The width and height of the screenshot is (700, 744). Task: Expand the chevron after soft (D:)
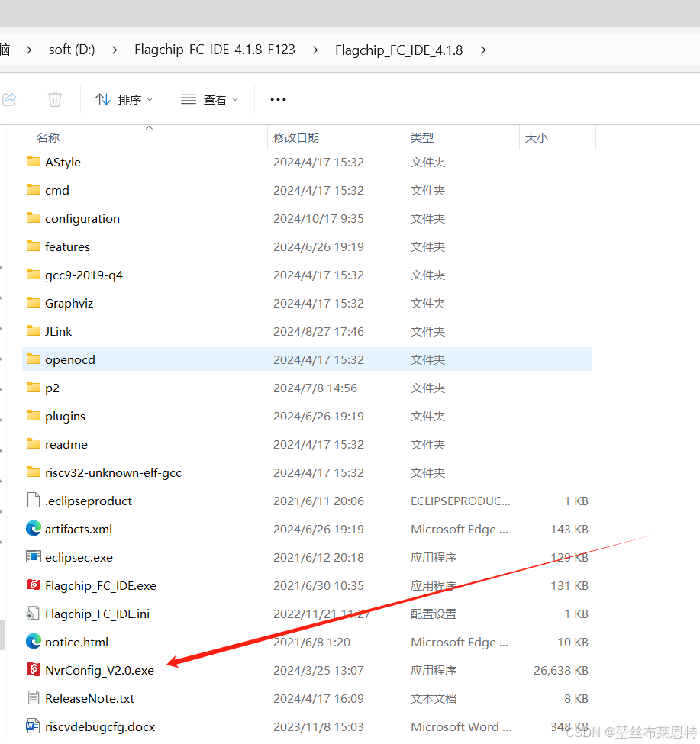point(115,50)
